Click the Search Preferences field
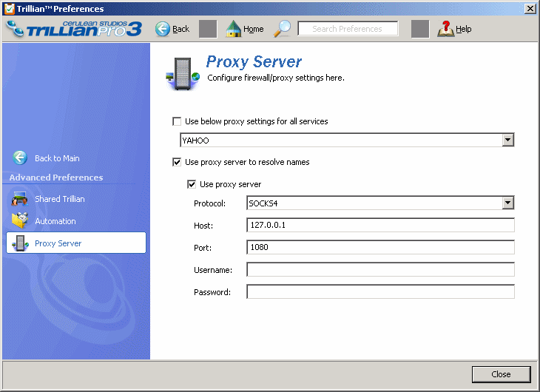The height and width of the screenshot is (392, 540). pyautogui.click(x=348, y=29)
